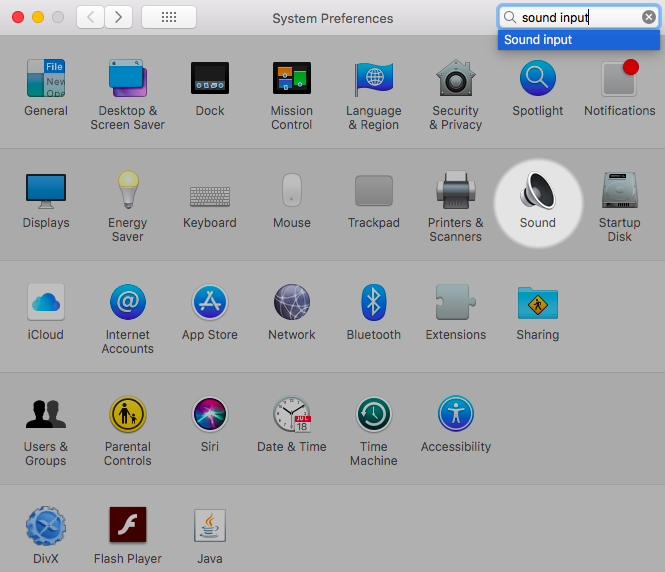Image resolution: width=665 pixels, height=572 pixels.
Task: Go back with the left arrow button
Action: [x=90, y=17]
